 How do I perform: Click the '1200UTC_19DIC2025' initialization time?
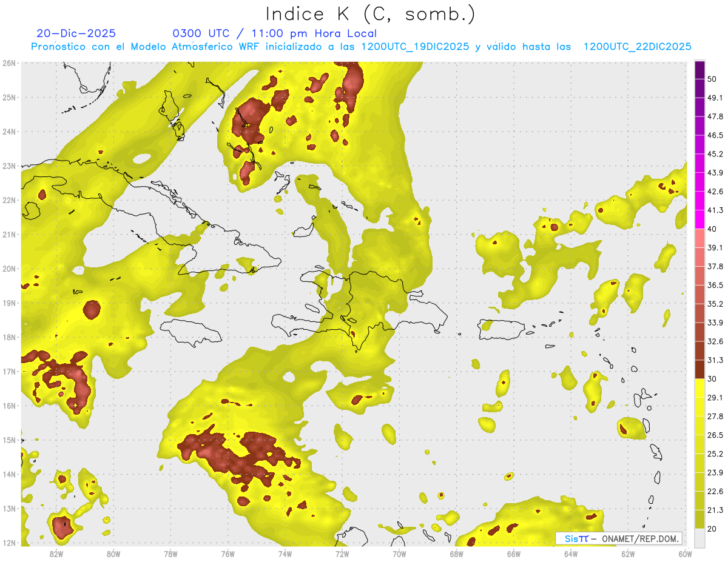[x=415, y=47]
